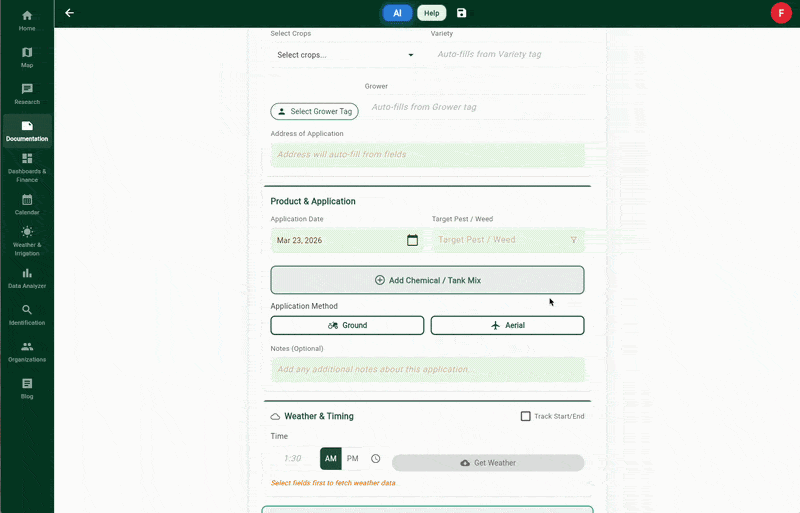
Task: Select PM time toggle
Action: pyautogui.click(x=353, y=458)
